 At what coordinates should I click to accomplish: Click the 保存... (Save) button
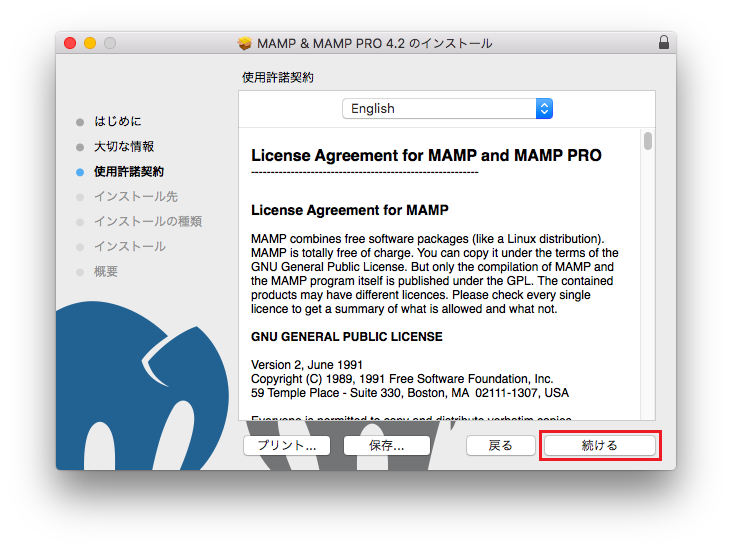pos(387,445)
